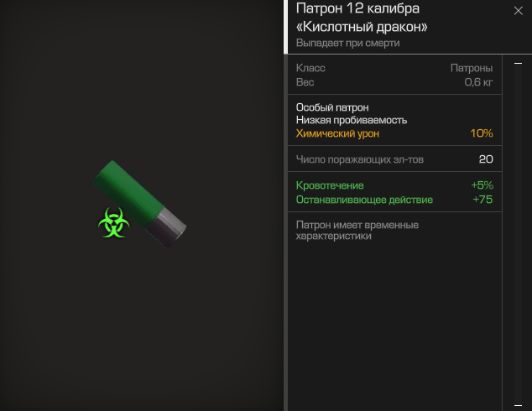
Task: Click the green biohazard icon
Action: [x=113, y=223]
